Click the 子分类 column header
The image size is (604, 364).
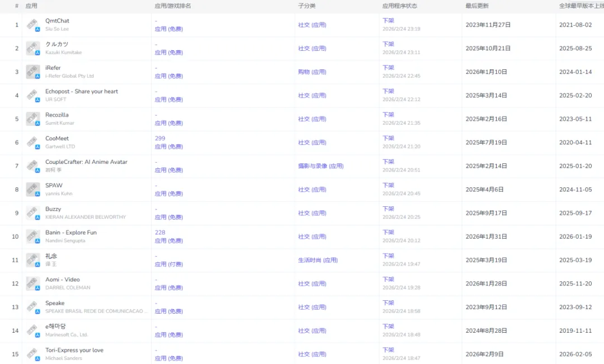pos(306,6)
